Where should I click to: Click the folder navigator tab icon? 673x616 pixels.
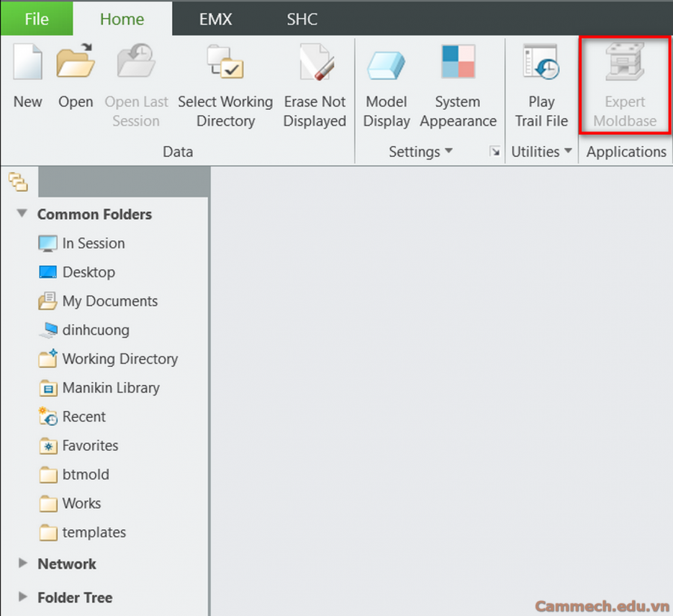(x=17, y=181)
